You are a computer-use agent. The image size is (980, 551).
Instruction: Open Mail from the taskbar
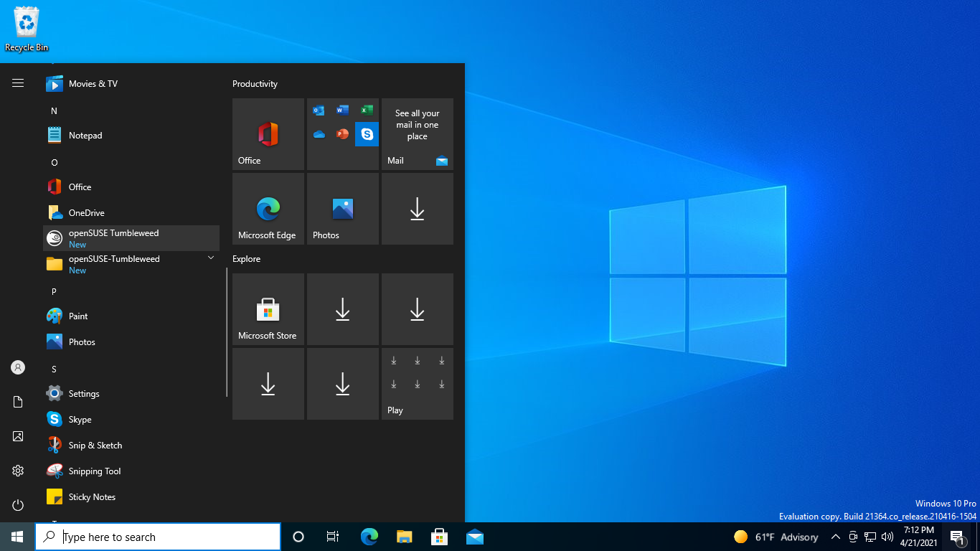[475, 537]
